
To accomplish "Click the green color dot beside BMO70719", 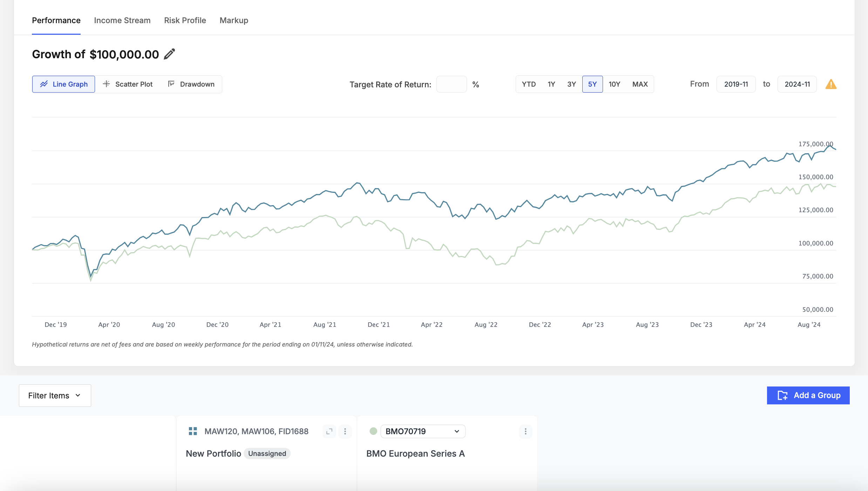I will [373, 431].
